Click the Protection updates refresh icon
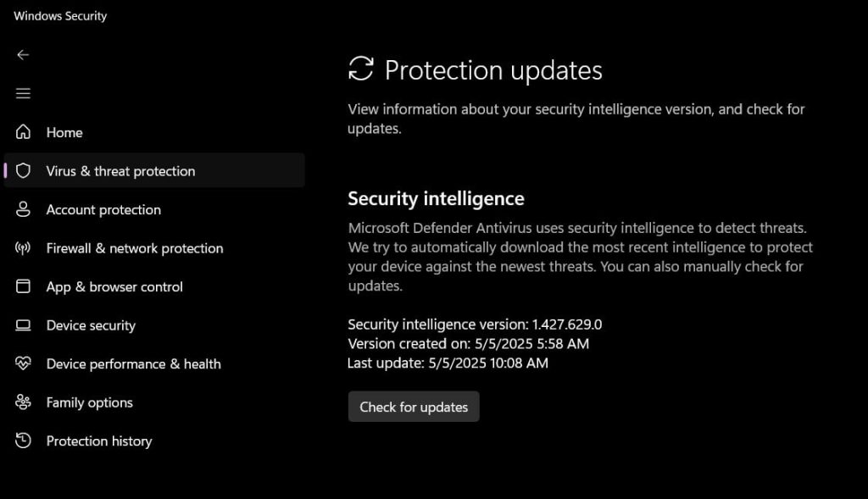The height and width of the screenshot is (499, 868). point(361,69)
